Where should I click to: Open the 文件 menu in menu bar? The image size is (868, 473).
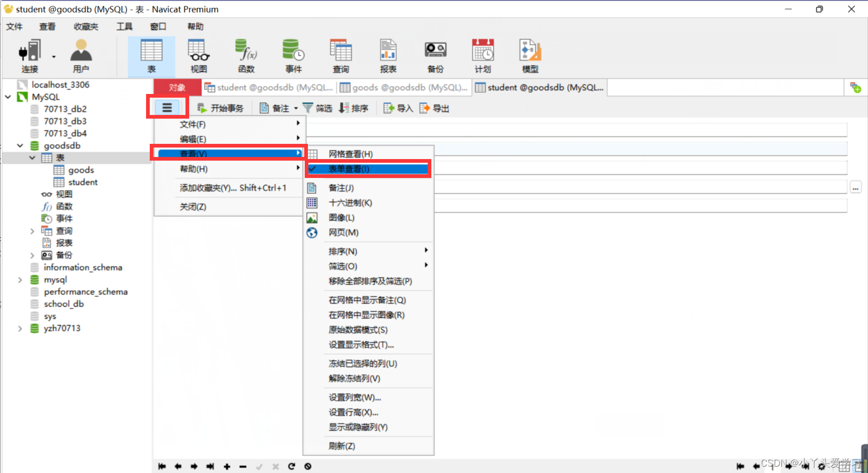(x=14, y=26)
